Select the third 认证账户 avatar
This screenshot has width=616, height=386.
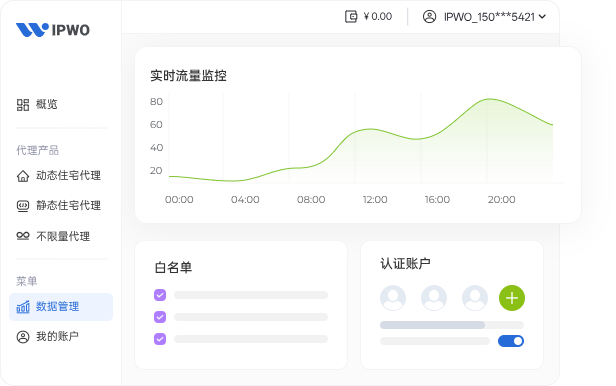(475, 298)
